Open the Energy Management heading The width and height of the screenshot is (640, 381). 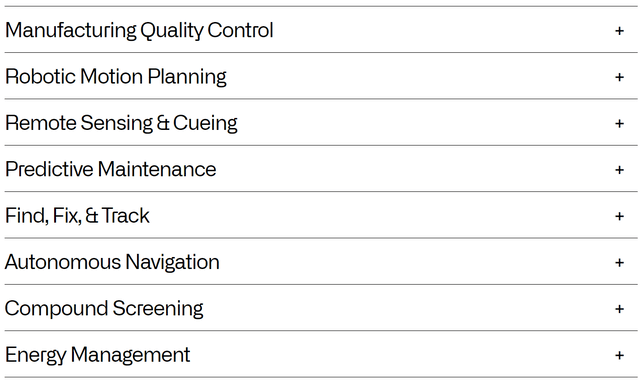pos(97,355)
